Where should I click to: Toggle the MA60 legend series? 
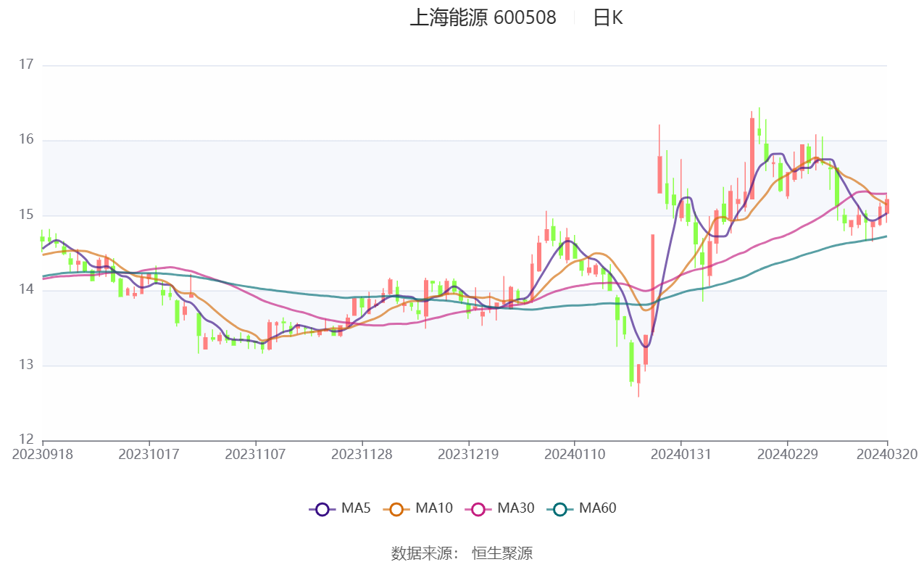582,508
